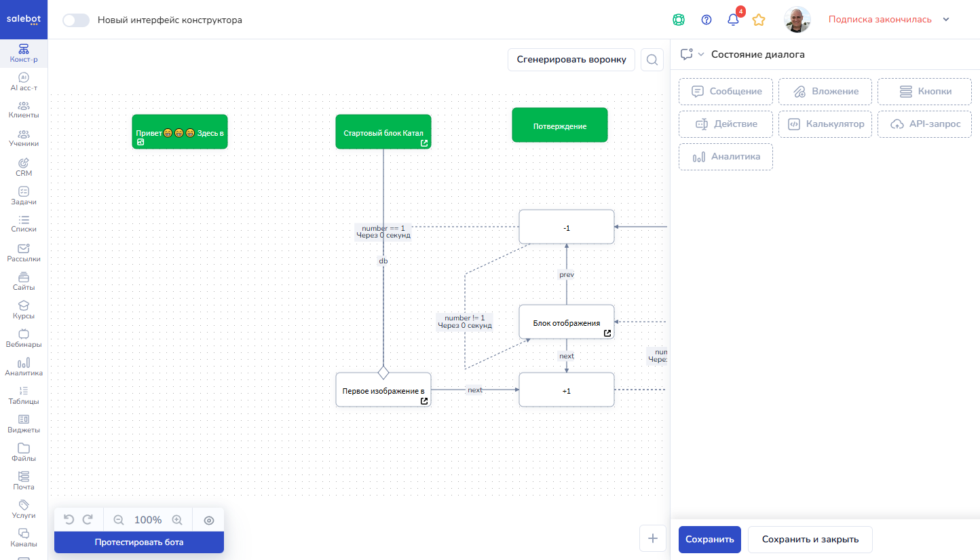
Task: Add a Сообщение element
Action: [x=725, y=91]
